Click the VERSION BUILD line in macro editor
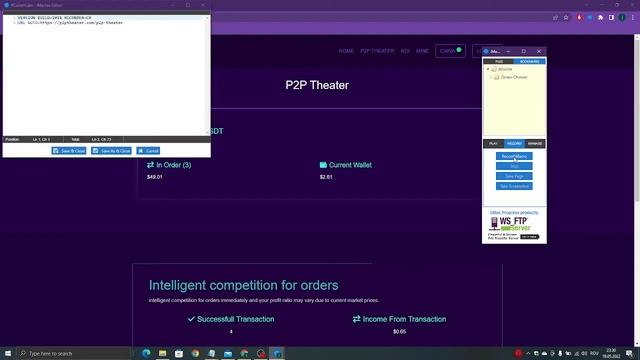Image resolution: width=640 pixels, height=360 pixels. (x=54, y=18)
